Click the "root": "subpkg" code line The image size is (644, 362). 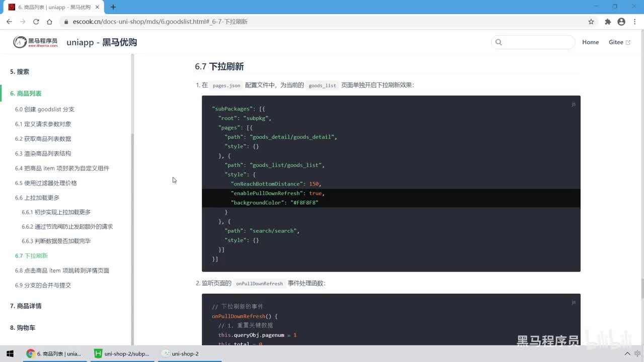tap(245, 118)
